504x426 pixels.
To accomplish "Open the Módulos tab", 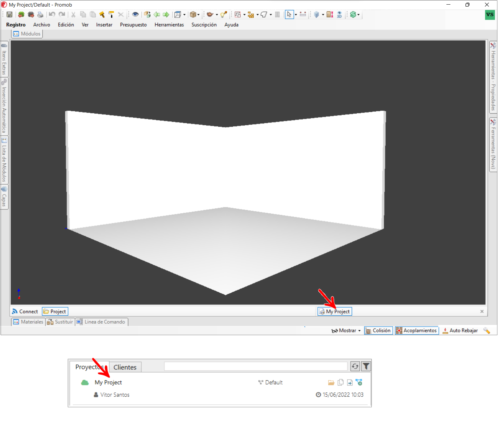I will [x=27, y=34].
